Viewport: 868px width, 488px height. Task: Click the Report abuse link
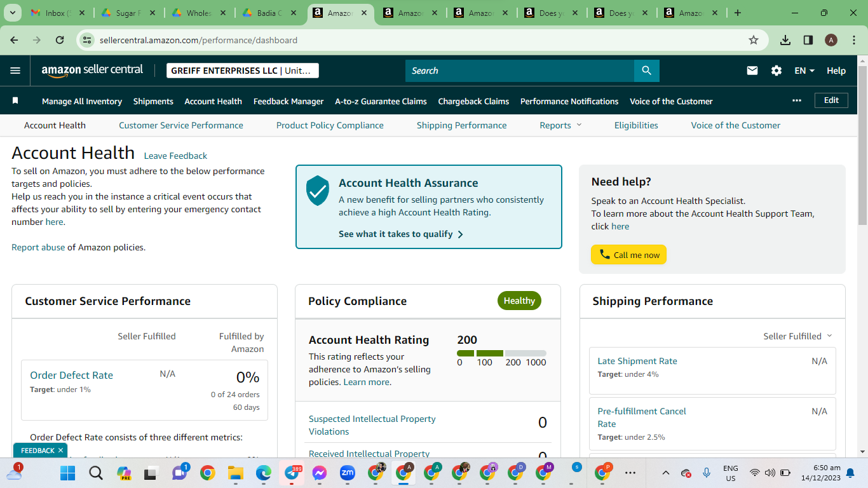(x=38, y=247)
